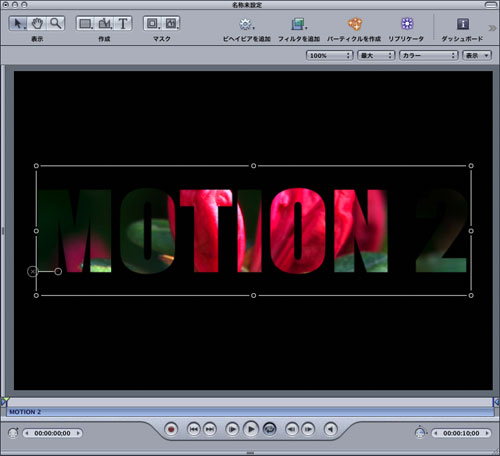500x456 pixels.
Task: Choose the bezier pen drawing tool
Action: point(105,23)
